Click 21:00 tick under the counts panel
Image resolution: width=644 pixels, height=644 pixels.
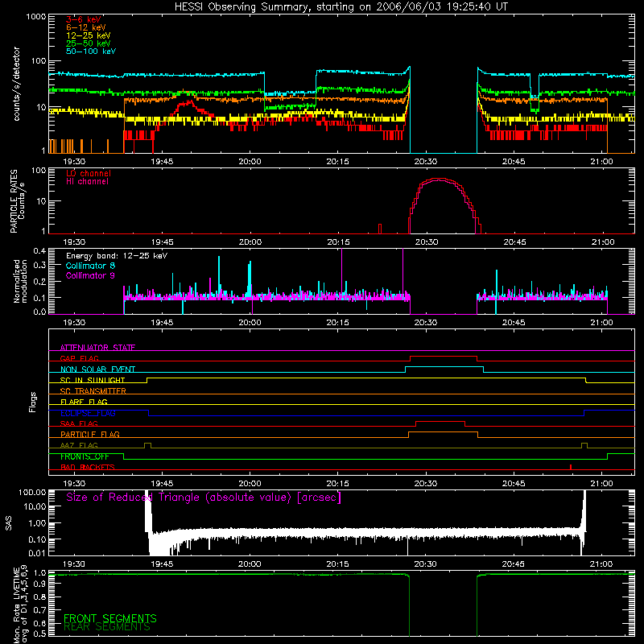coord(601,162)
